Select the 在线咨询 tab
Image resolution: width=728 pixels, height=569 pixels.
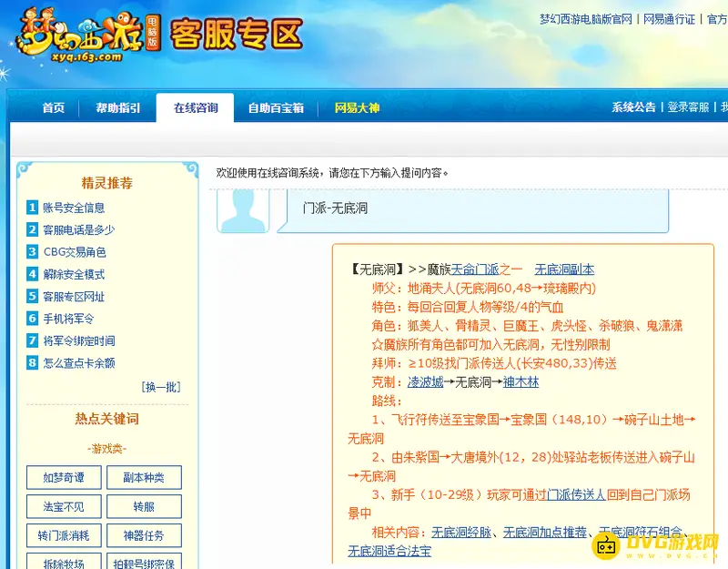[196, 107]
